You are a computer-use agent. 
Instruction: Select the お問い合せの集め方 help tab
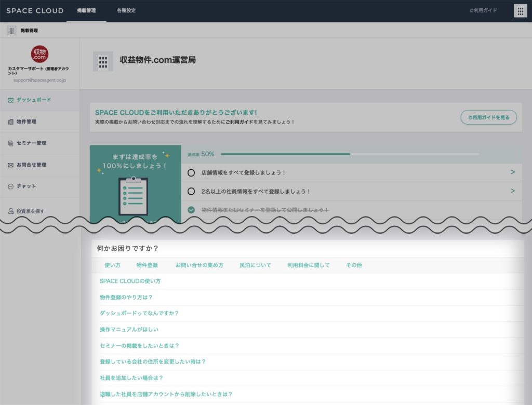coord(199,265)
